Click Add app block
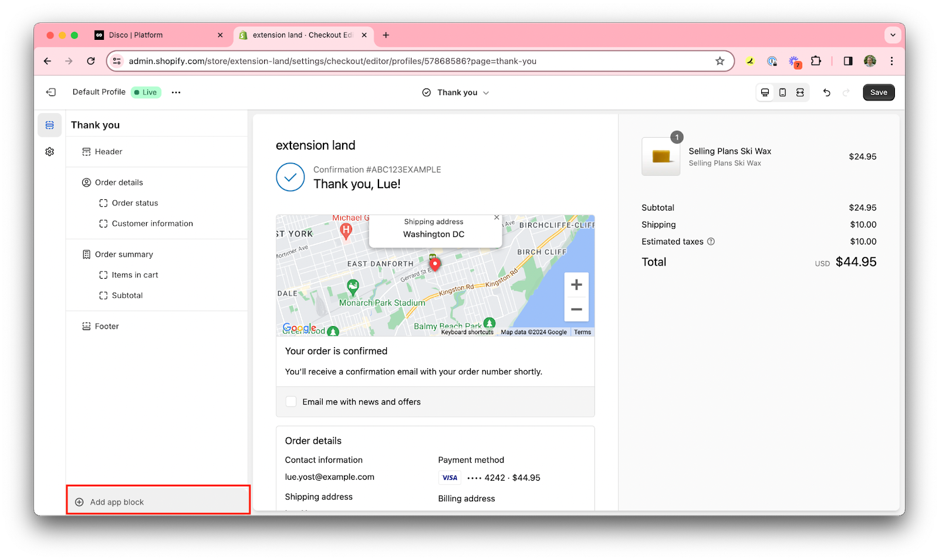The height and width of the screenshot is (560, 939). pos(158,502)
